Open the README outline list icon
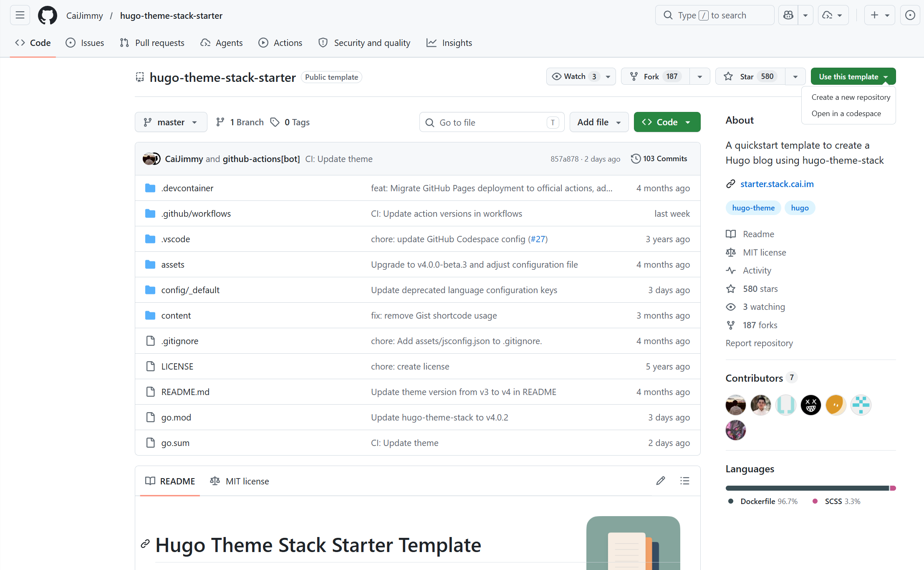924x570 pixels. pyautogui.click(x=685, y=481)
